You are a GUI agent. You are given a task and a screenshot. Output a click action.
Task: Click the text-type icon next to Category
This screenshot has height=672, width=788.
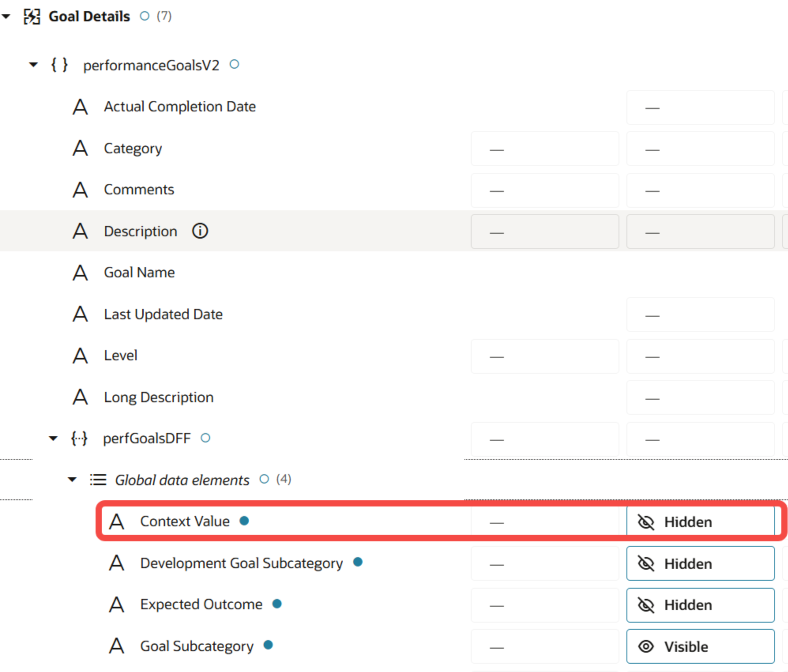pyautogui.click(x=80, y=149)
